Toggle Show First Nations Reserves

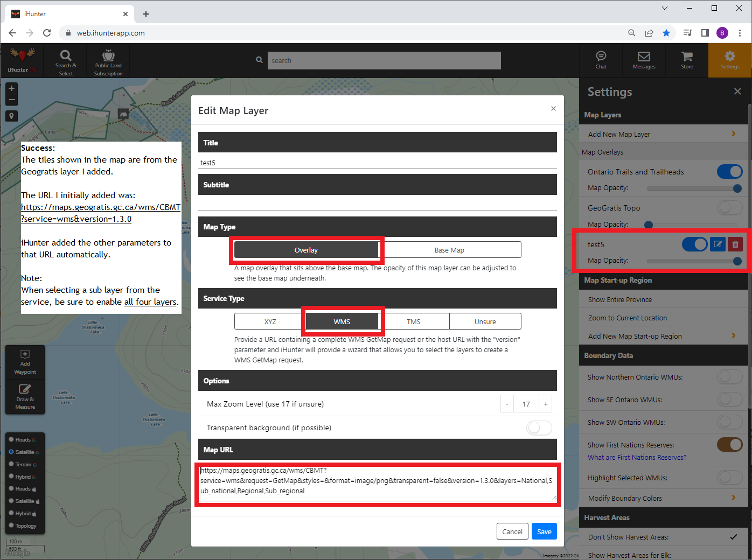pyautogui.click(x=730, y=445)
